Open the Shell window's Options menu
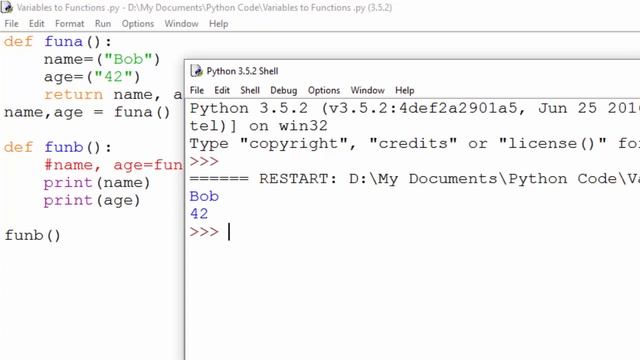Screen dimensions: 640x360 324,90
